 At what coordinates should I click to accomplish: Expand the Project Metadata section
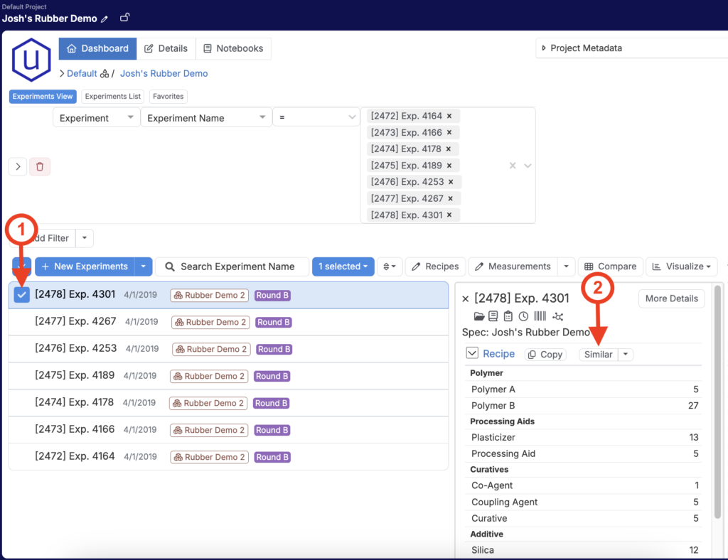point(544,48)
